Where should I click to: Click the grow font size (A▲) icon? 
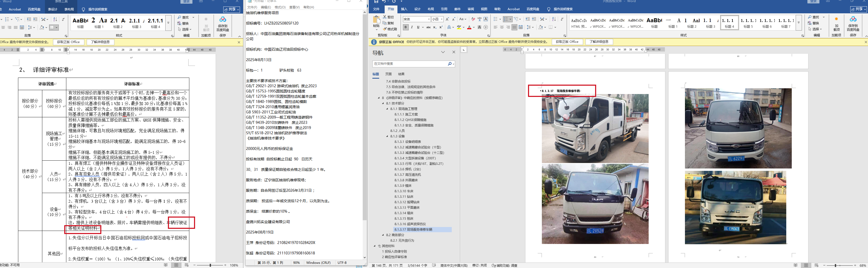click(x=448, y=19)
